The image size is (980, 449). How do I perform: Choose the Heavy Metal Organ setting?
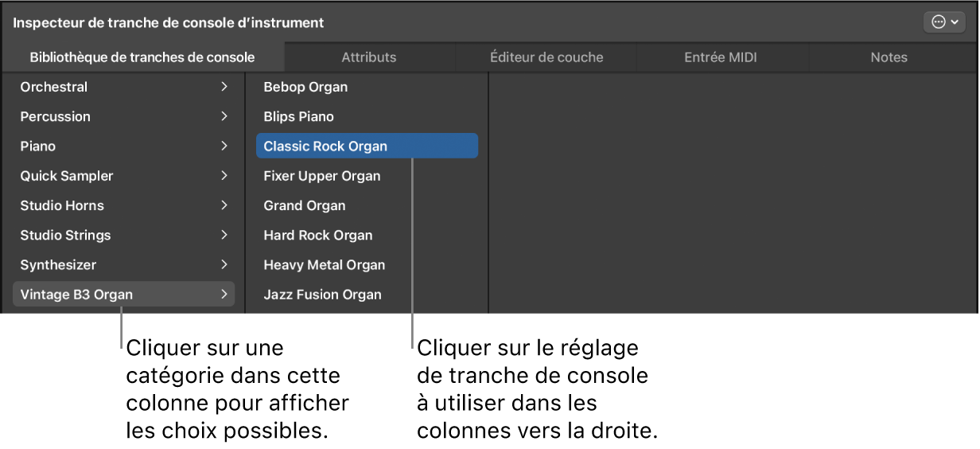325,265
